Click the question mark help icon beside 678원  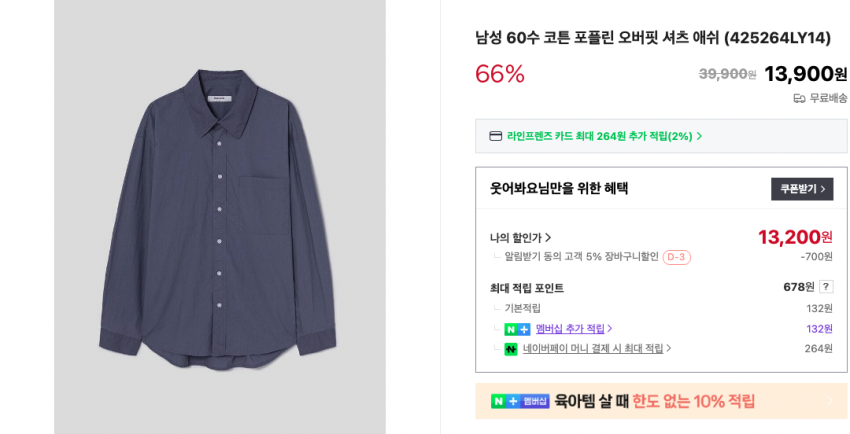826,287
